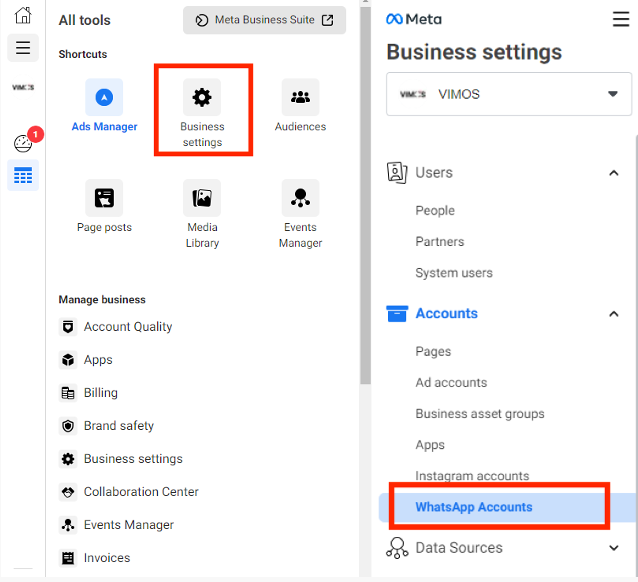Click the Accounts folder icon
The width and height of the screenshot is (638, 582).
point(397,313)
